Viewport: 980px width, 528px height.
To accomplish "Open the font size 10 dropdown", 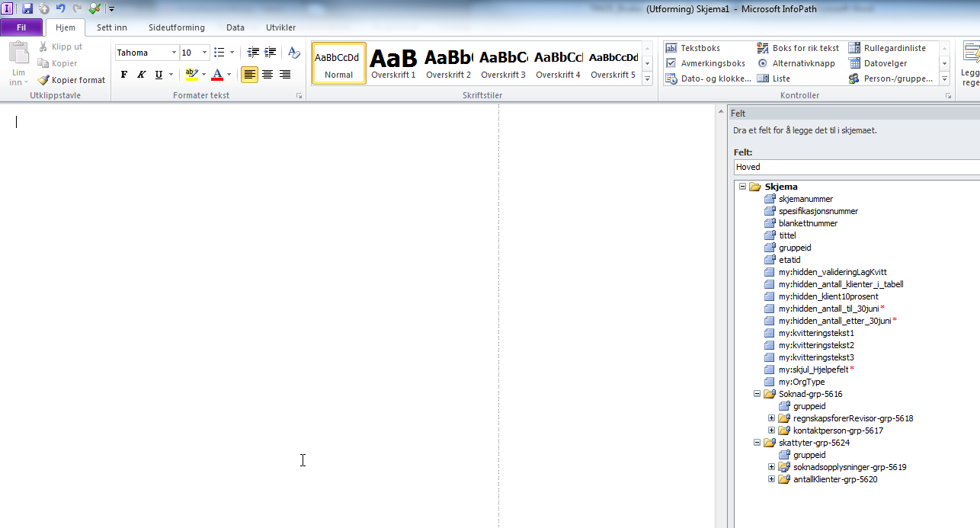I will point(204,53).
